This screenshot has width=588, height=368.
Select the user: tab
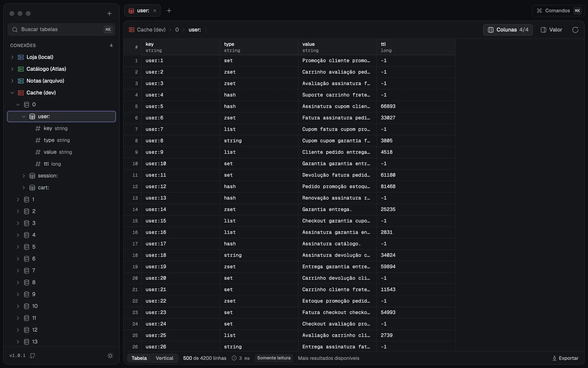143,11
